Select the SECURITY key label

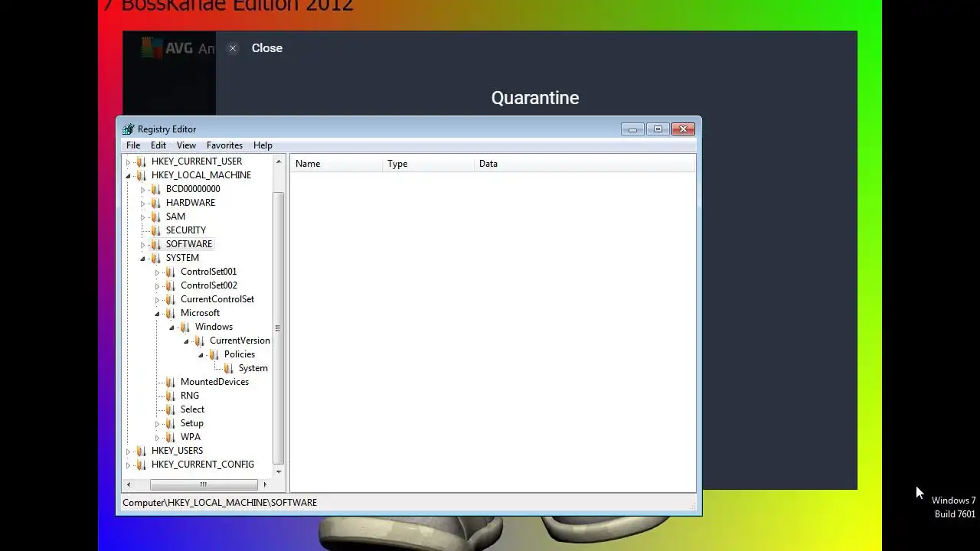click(186, 230)
